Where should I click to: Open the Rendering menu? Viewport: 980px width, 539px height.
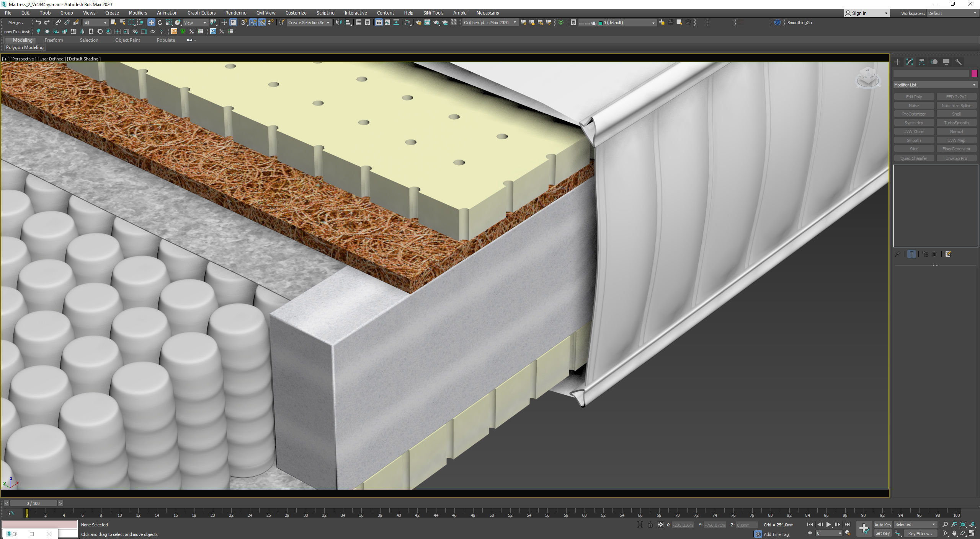click(x=236, y=13)
